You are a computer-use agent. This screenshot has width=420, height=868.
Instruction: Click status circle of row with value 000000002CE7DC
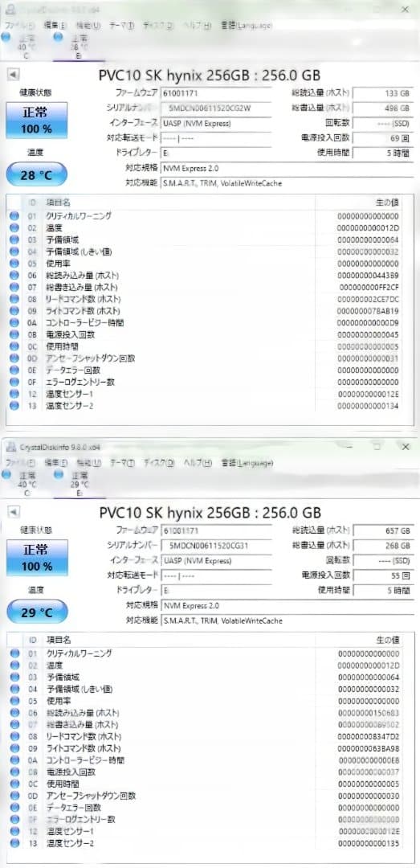[x=14, y=299]
